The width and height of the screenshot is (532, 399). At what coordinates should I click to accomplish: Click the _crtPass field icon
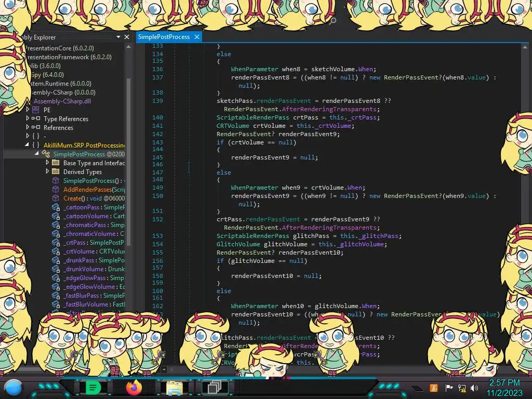pyautogui.click(x=56, y=242)
